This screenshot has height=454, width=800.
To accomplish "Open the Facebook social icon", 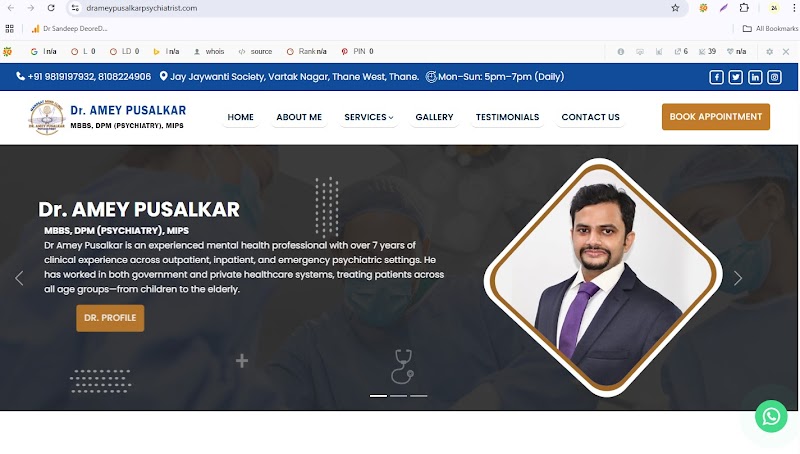I will point(716,77).
